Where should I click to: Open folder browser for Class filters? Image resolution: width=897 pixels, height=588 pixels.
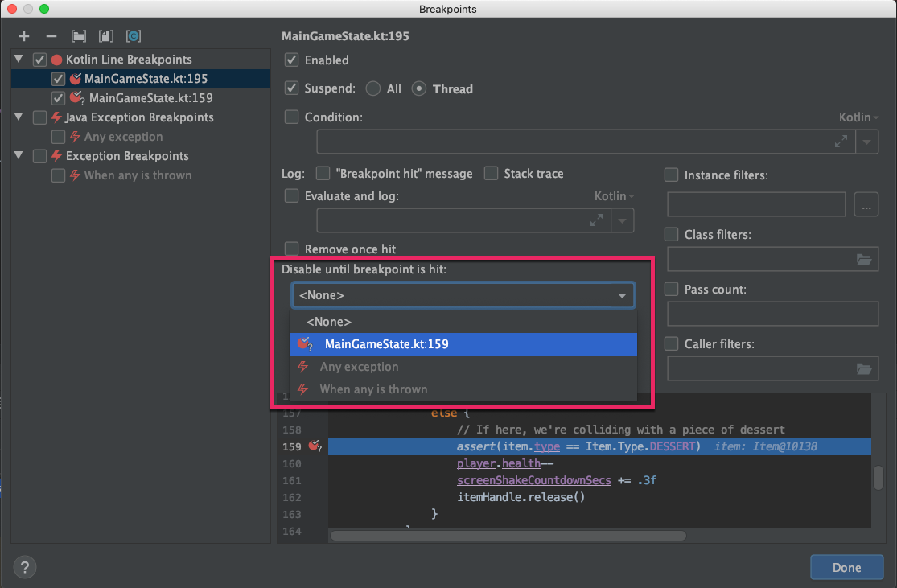[x=865, y=259]
